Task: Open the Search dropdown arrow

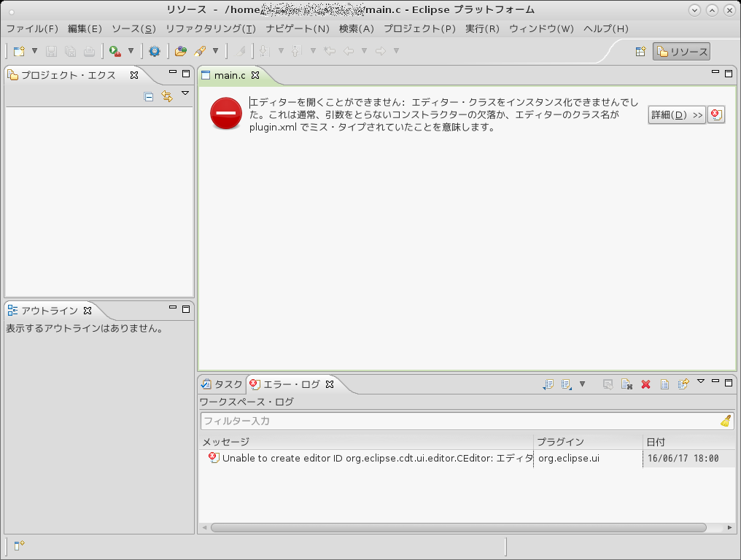Action: pyautogui.click(x=215, y=51)
